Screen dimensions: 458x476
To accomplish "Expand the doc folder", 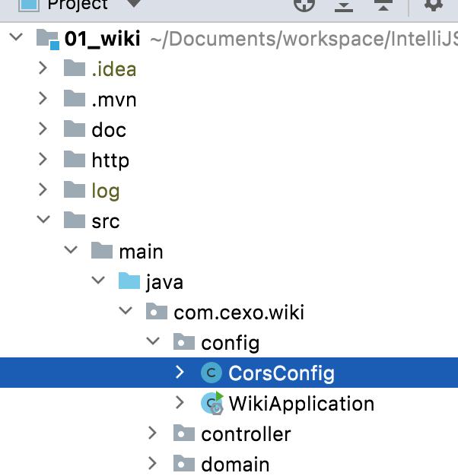I will point(43,129).
